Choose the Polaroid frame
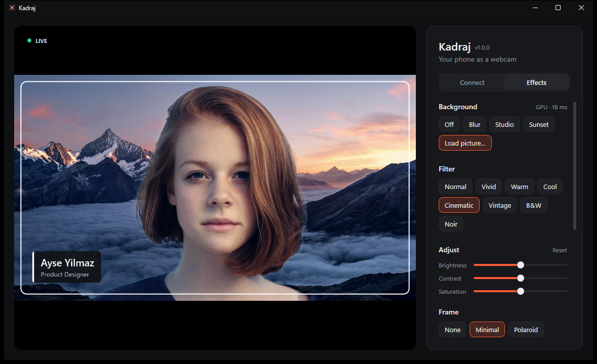This screenshot has height=364, width=597. [x=526, y=330]
